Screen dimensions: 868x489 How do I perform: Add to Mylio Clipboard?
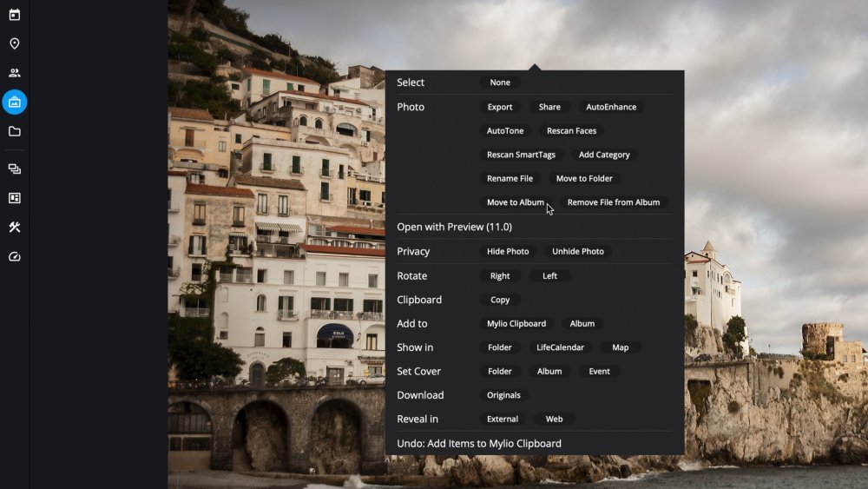[x=516, y=323]
